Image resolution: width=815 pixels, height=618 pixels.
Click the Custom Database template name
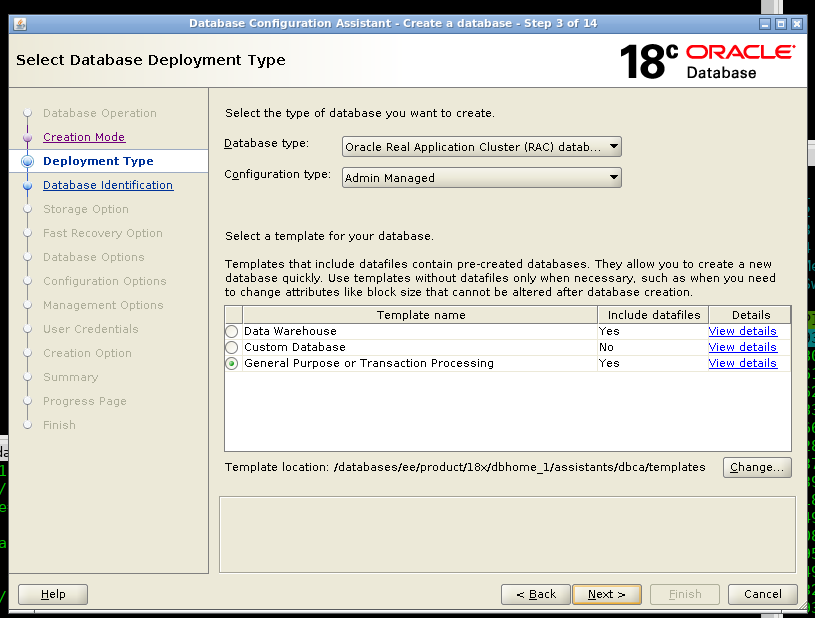coord(295,347)
